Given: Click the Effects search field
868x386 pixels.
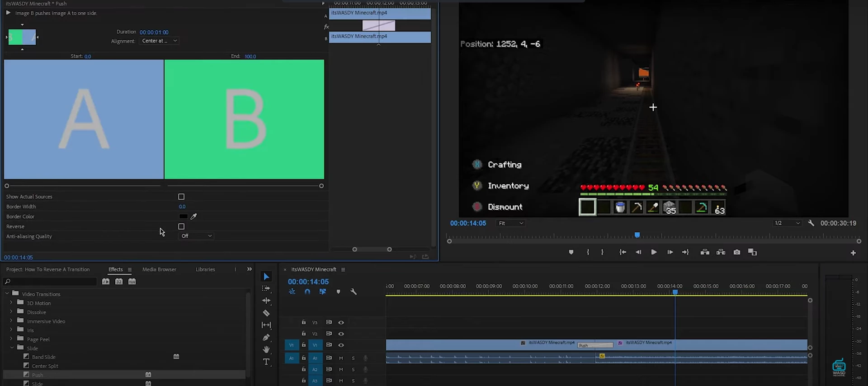Looking at the screenshot, I should [x=51, y=282].
